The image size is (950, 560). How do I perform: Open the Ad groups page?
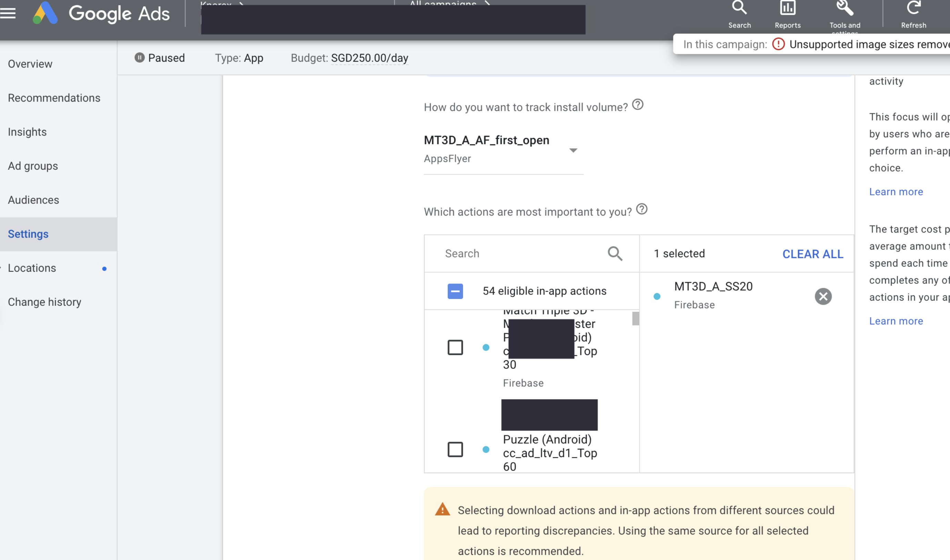[33, 166]
